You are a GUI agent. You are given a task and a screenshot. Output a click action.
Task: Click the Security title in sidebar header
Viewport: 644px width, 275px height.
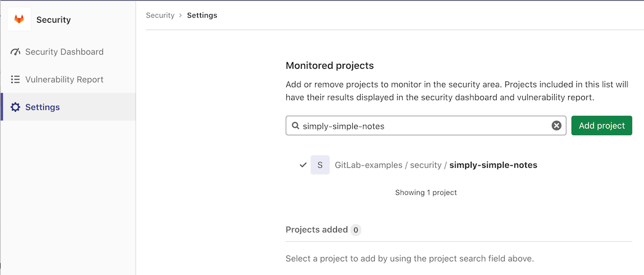pyautogui.click(x=54, y=20)
